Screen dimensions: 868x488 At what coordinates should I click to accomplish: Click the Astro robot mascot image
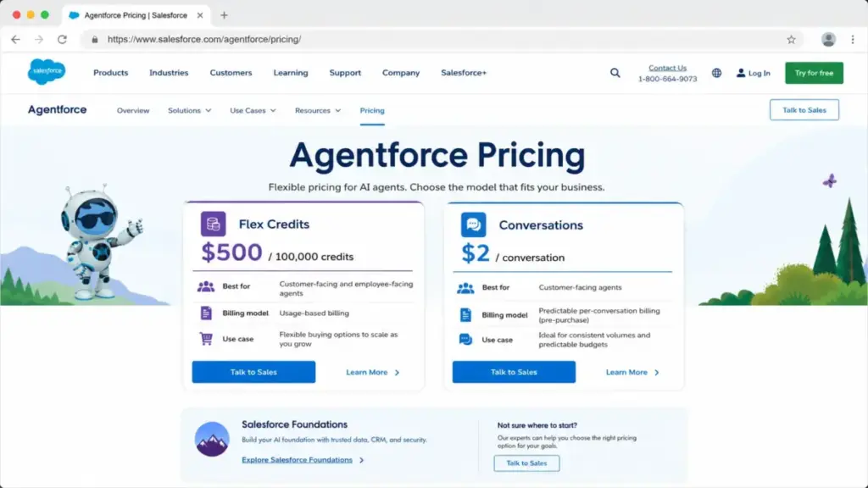[100, 241]
